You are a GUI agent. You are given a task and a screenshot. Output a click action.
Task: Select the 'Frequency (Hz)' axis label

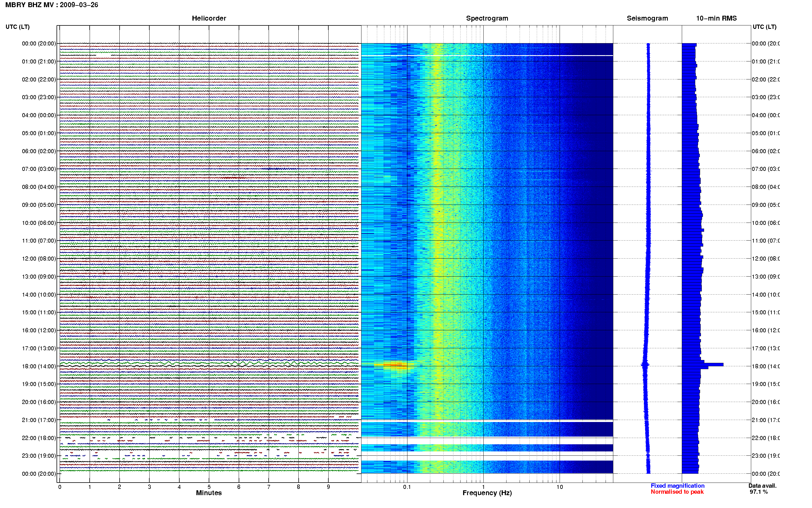click(x=487, y=493)
